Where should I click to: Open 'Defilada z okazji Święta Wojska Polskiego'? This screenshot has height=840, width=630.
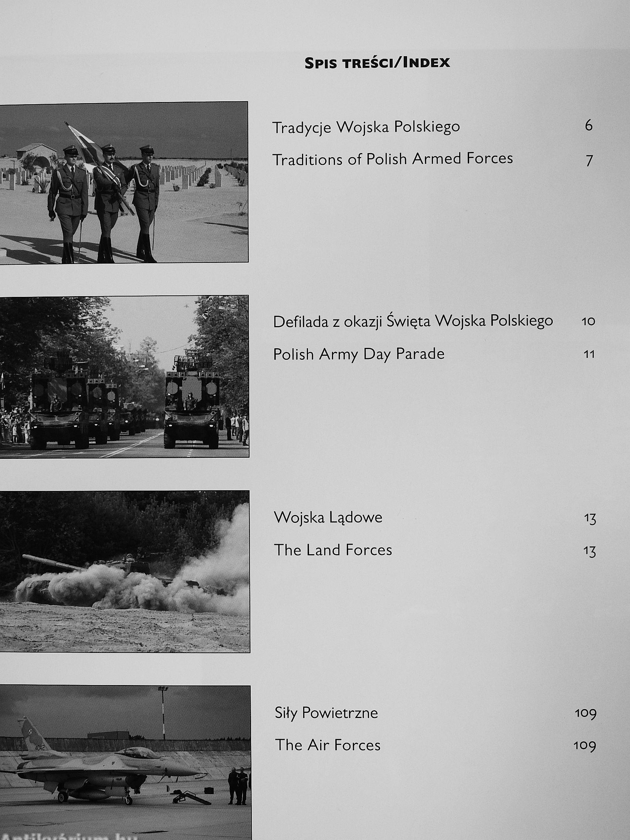point(413,322)
